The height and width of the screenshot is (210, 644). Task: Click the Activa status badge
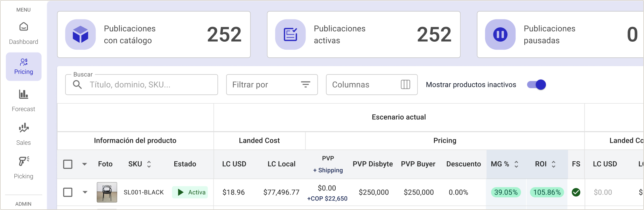coord(190,192)
